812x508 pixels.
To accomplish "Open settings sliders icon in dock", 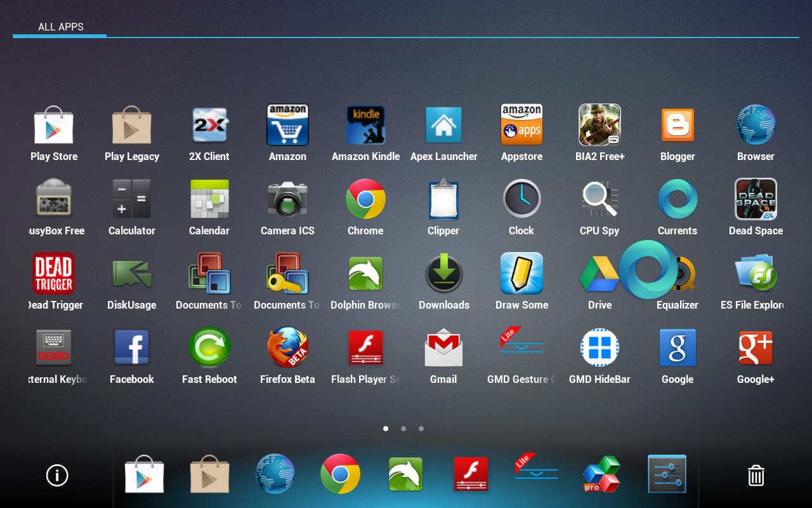I will 667,474.
